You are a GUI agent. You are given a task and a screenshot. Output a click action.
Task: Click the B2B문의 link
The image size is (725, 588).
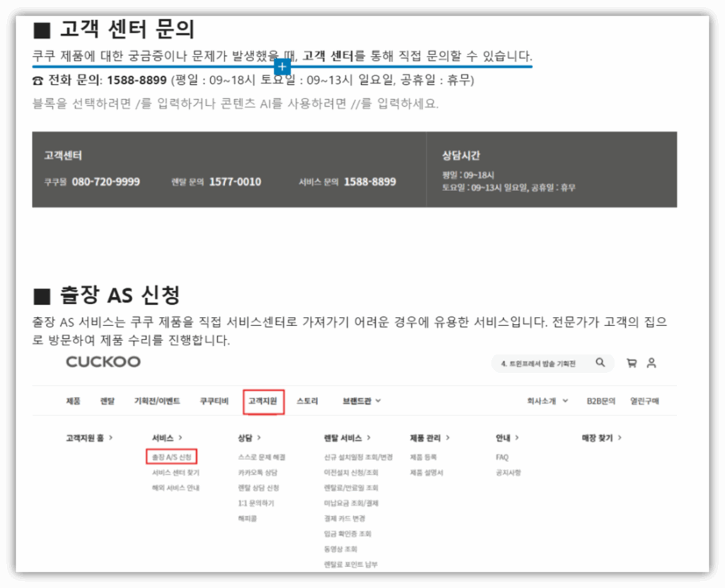click(600, 400)
